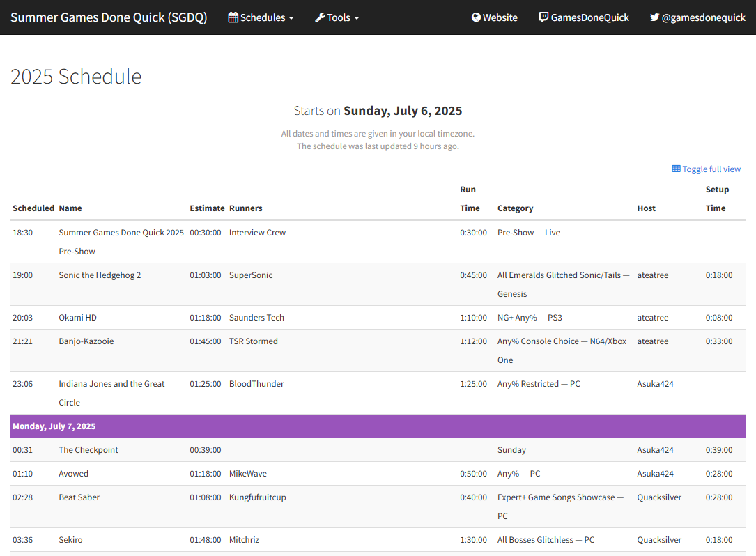
Task: Click runner name Interview Crew
Action: click(x=258, y=233)
